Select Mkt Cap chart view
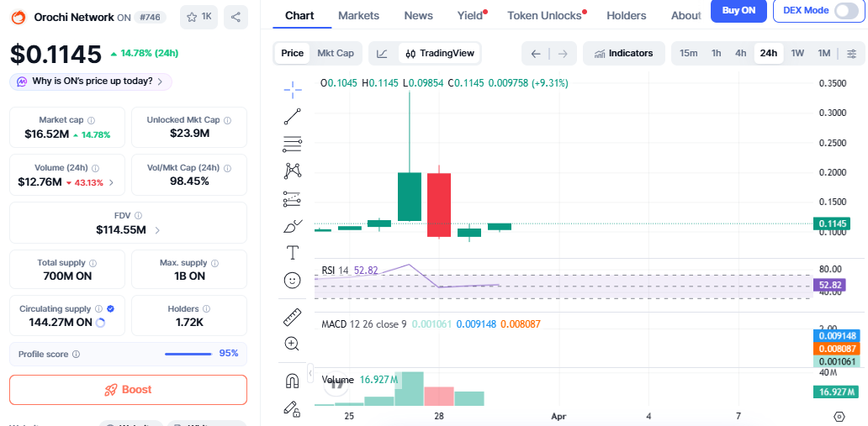This screenshot has height=426, width=868. (x=336, y=53)
